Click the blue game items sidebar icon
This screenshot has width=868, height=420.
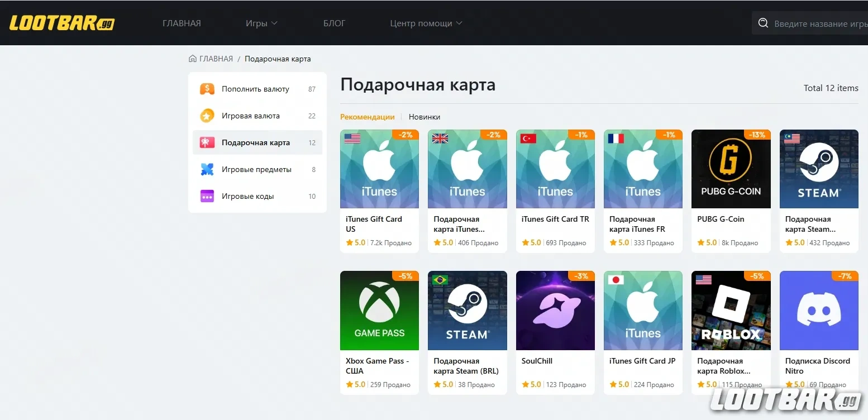(207, 169)
